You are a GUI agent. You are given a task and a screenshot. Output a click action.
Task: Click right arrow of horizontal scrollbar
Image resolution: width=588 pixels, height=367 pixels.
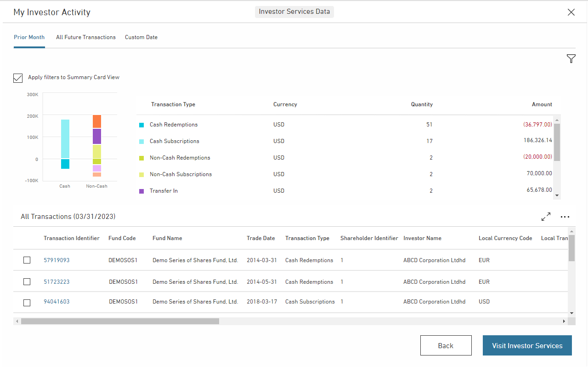point(565,321)
